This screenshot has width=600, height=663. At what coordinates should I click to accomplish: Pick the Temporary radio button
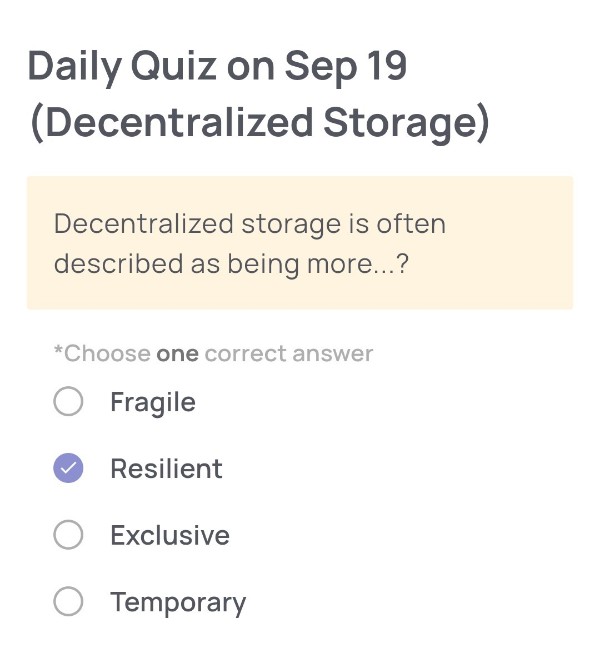68,603
